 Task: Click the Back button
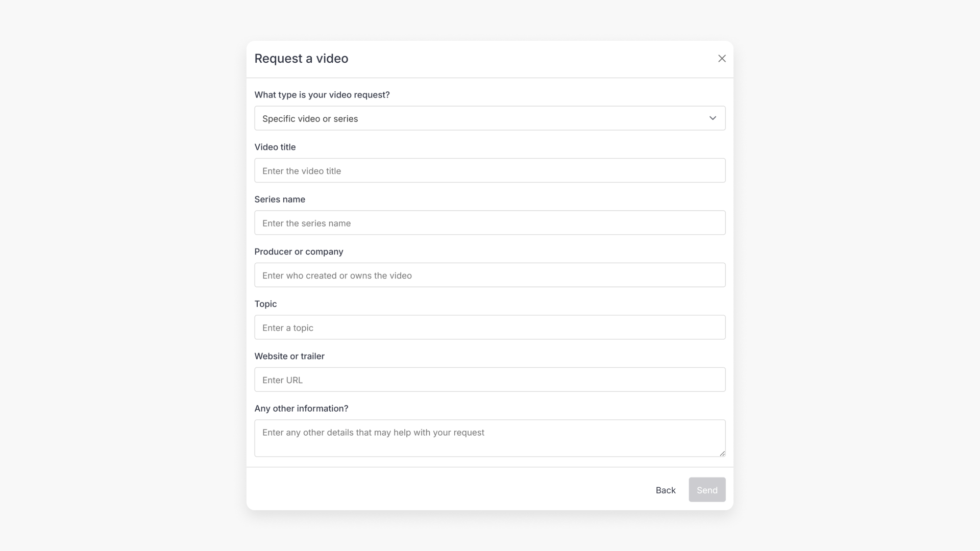tap(665, 490)
